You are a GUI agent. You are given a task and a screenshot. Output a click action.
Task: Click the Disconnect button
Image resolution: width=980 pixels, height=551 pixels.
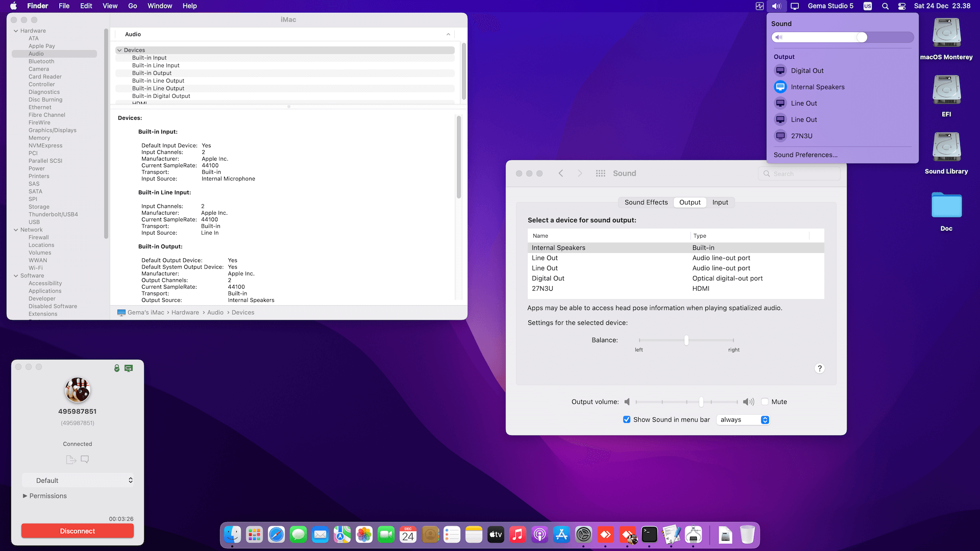[x=77, y=531]
